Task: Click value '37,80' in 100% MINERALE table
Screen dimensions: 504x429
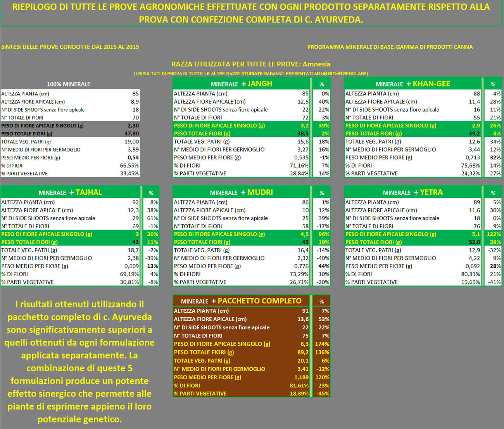Action: pos(131,133)
